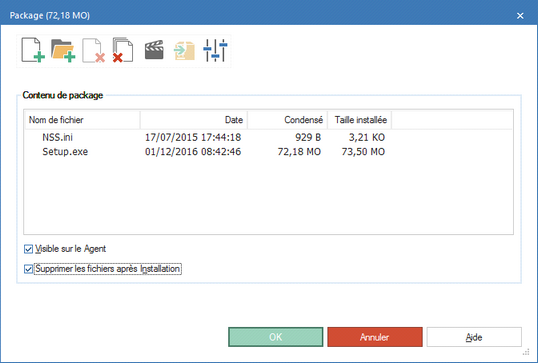Select the NSS.ini file row
This screenshot has height=363, width=538.
(268, 137)
